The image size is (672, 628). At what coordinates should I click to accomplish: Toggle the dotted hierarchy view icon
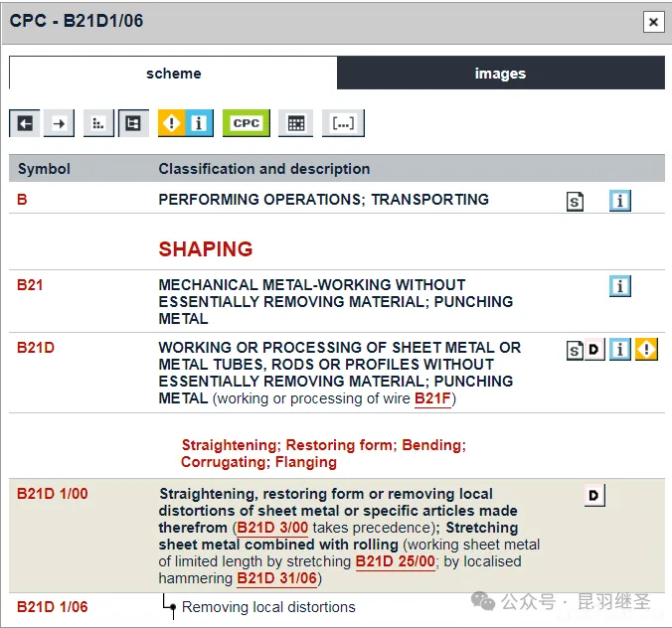tap(97, 123)
